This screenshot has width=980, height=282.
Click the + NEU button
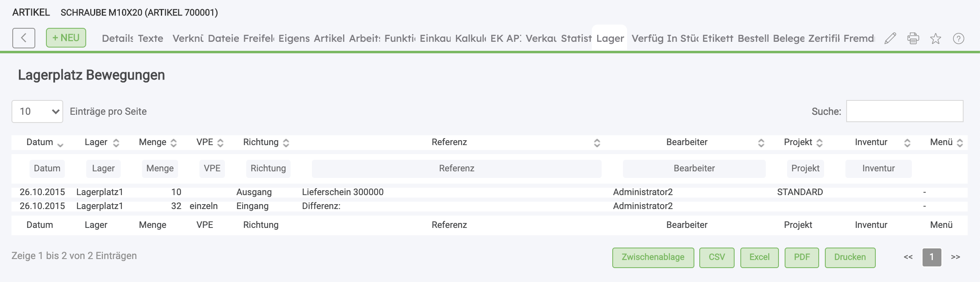pyautogui.click(x=66, y=38)
